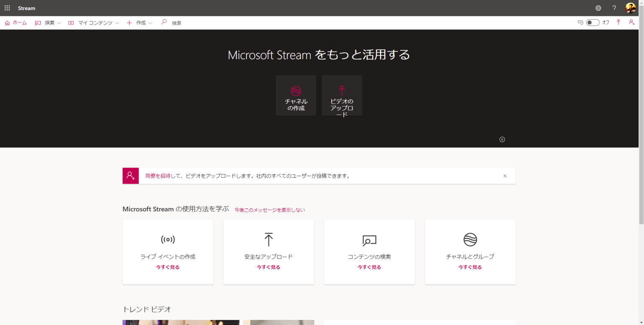This screenshot has width=644, height=325.
Task: Dismiss the invite colleagues banner
Action: tap(505, 176)
